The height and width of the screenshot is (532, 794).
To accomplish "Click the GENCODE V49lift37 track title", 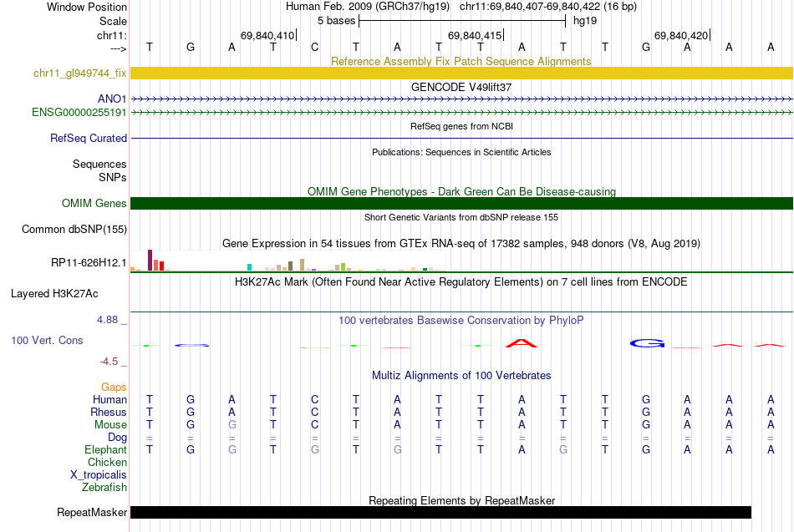I will point(461,87).
